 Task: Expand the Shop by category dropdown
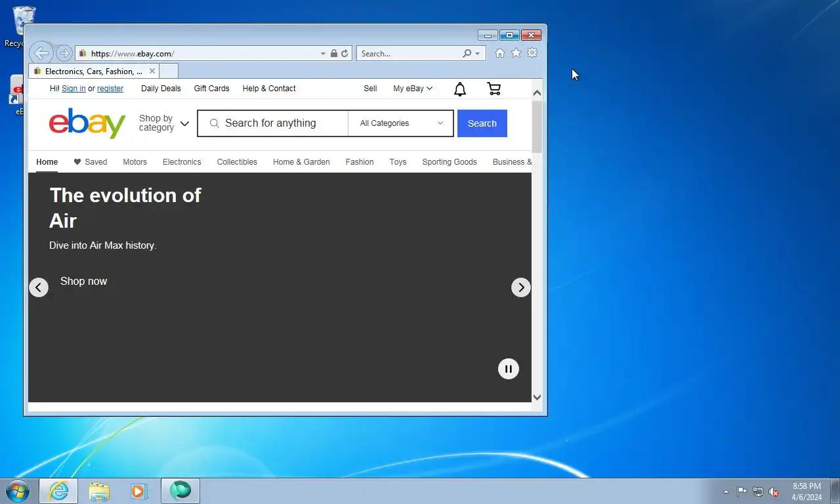[x=163, y=123]
